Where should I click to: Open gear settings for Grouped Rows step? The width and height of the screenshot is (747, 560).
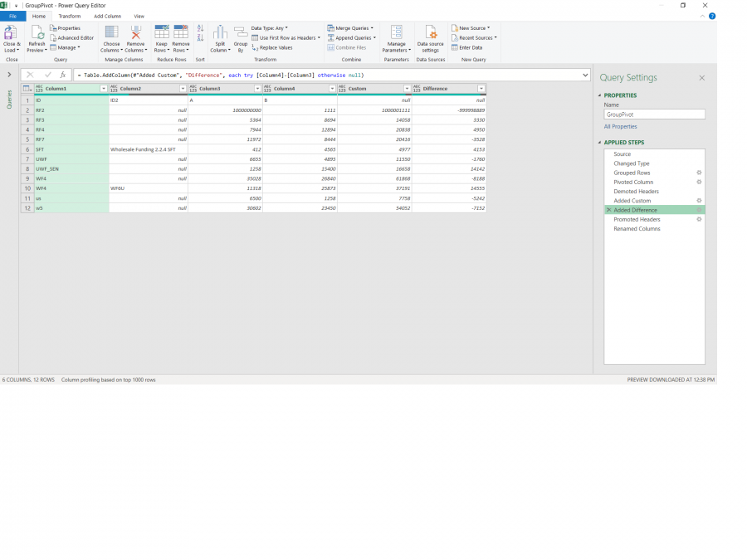click(699, 173)
